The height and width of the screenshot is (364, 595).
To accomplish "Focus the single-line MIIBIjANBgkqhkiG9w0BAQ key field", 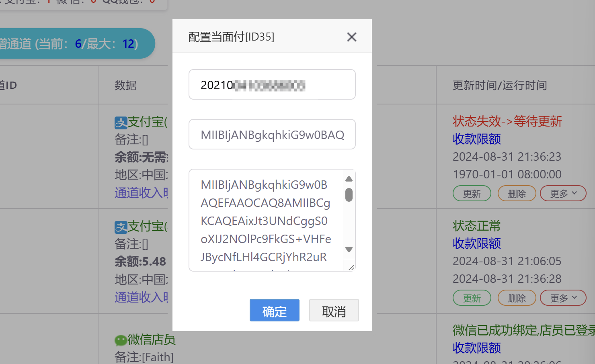I will pyautogui.click(x=272, y=134).
